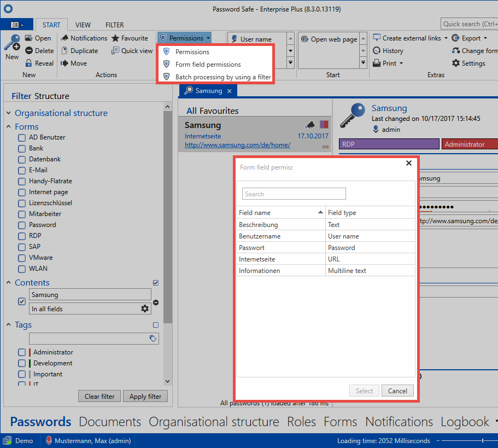Viewport: 498px width, 448px height.
Task: Check the AD Benutzer form filter
Action: (x=22, y=138)
